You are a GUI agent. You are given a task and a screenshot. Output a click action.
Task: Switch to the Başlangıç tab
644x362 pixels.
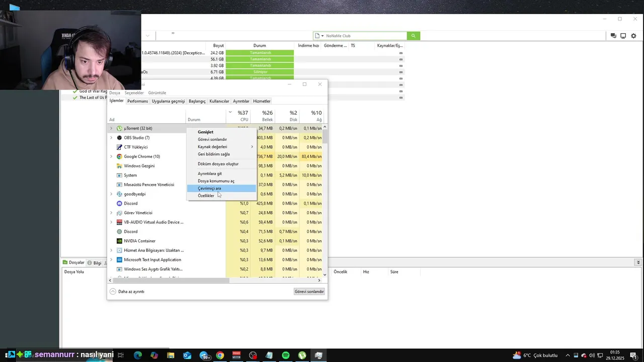tap(197, 101)
